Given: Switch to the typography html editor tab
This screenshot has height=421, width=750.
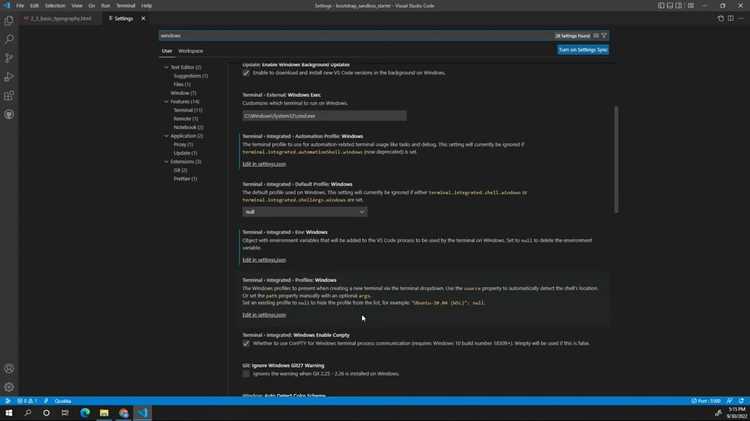Looking at the screenshot, I should tap(60, 19).
